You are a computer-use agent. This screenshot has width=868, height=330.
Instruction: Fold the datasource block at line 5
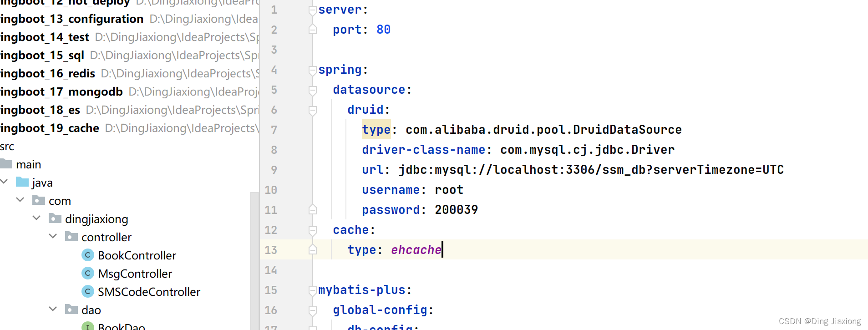click(x=313, y=90)
